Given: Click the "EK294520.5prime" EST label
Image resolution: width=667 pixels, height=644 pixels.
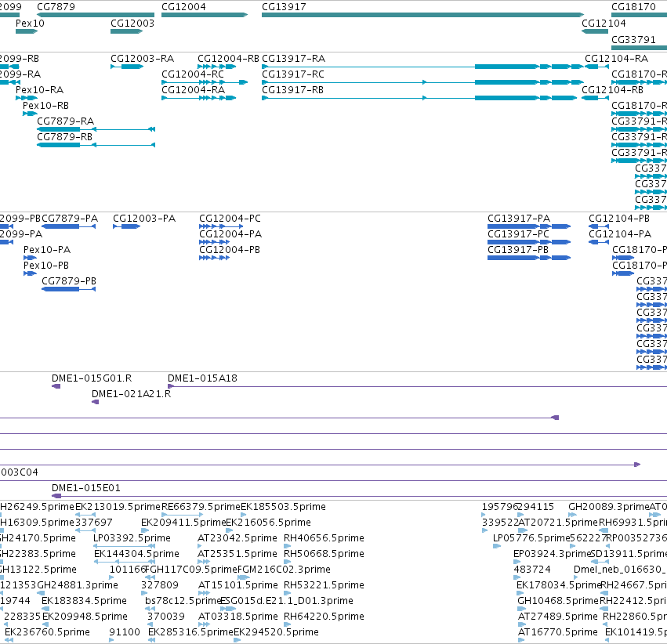Looking at the screenshot, I should (x=277, y=632).
